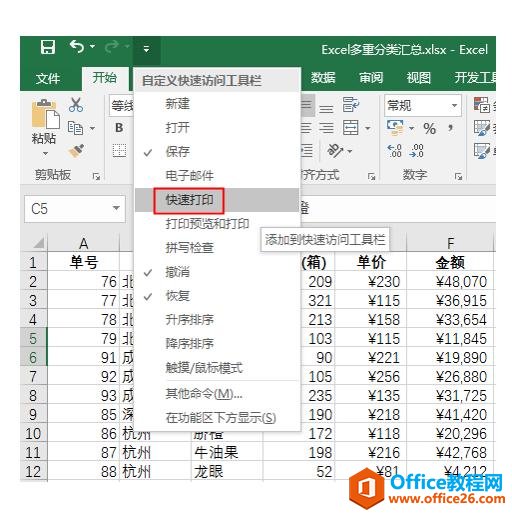Switch to the 数据 tab

pyautogui.click(x=323, y=77)
